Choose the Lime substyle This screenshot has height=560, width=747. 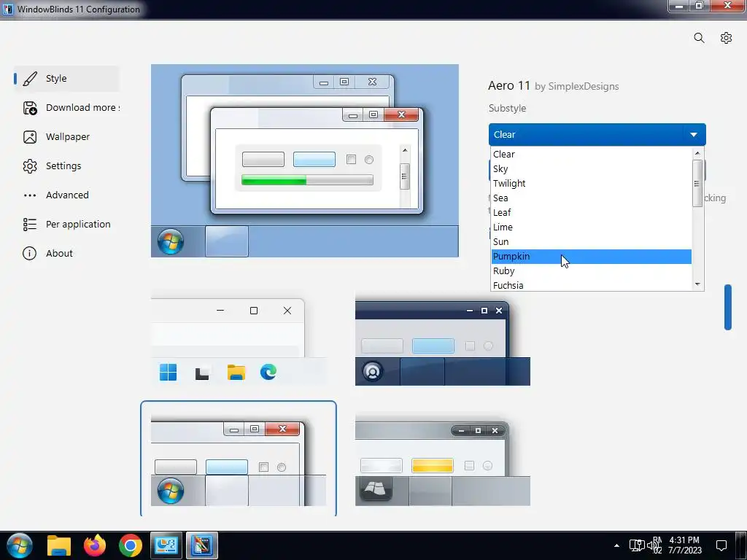pyautogui.click(x=591, y=227)
